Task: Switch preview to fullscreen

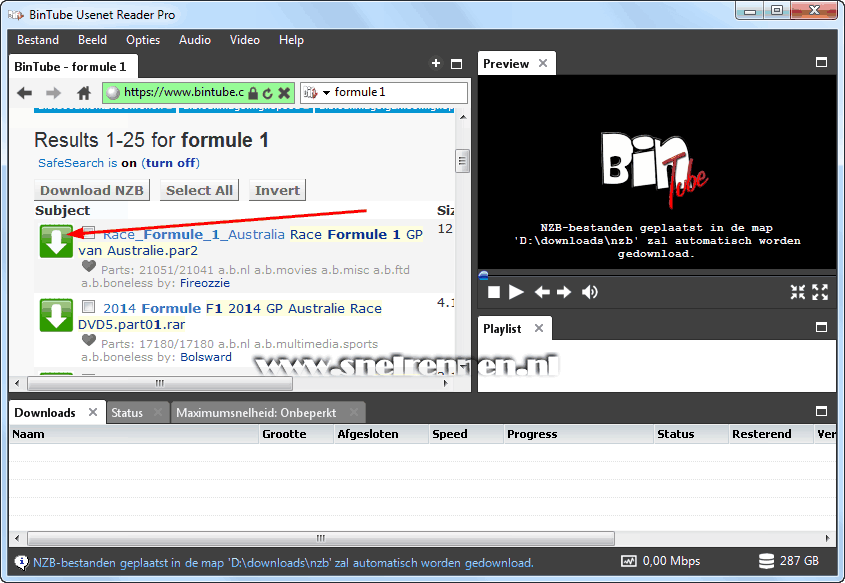Action: pos(820,292)
